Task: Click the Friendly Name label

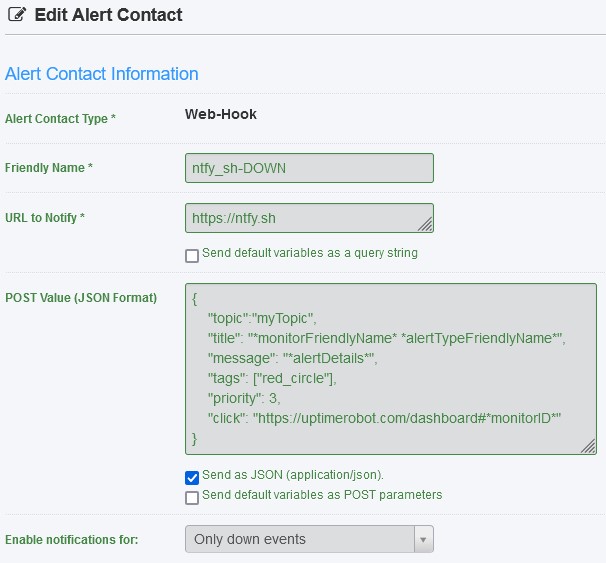Action: 49,168
